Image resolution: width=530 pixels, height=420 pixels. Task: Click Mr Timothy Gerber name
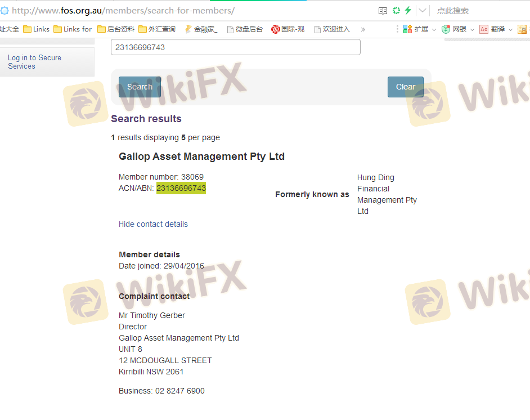tap(152, 315)
